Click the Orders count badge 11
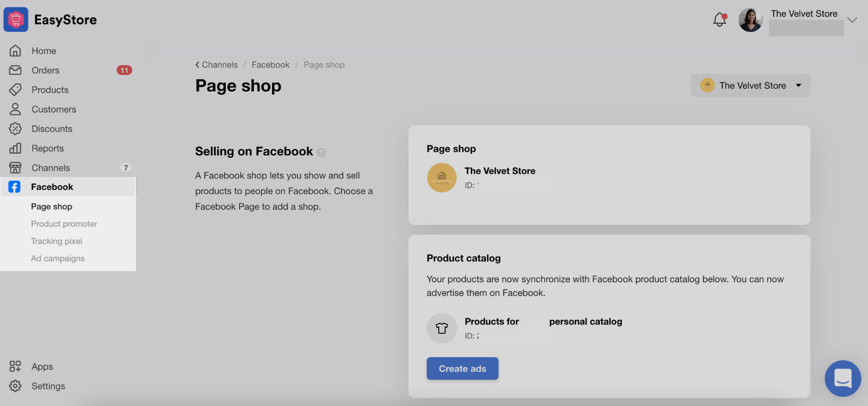 click(124, 70)
